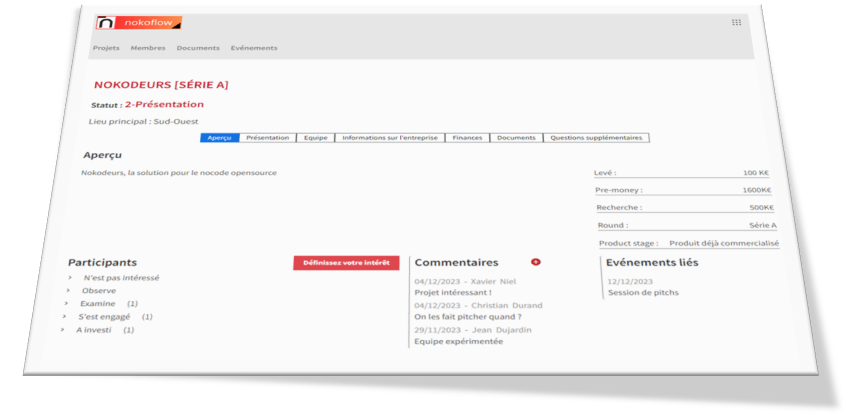Viewport: 852px width, 417px height.
Task: Open the Membres menu
Action: (x=148, y=48)
